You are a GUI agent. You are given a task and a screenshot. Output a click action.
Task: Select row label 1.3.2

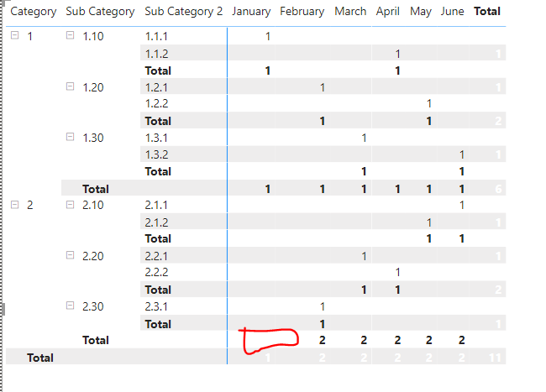(156, 154)
